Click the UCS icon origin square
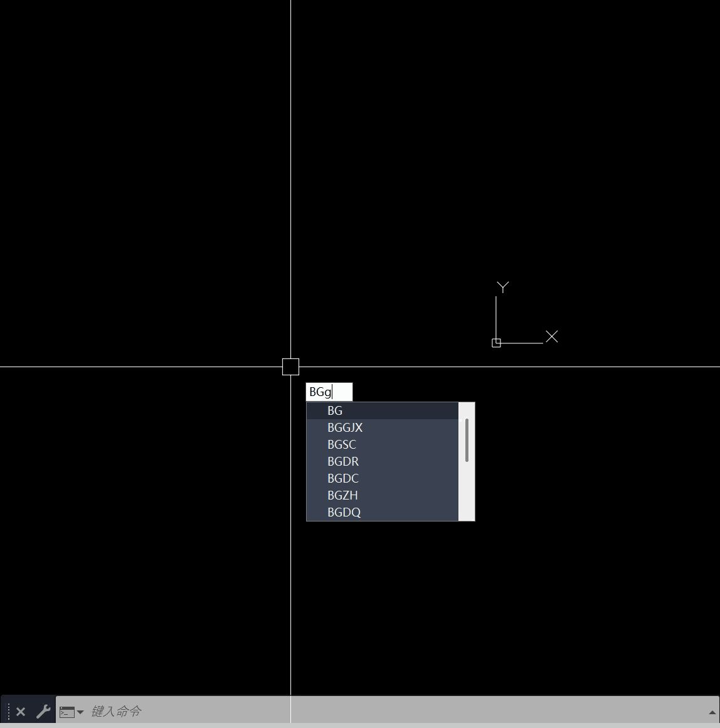Screen dimensions: 720x728 coord(496,343)
